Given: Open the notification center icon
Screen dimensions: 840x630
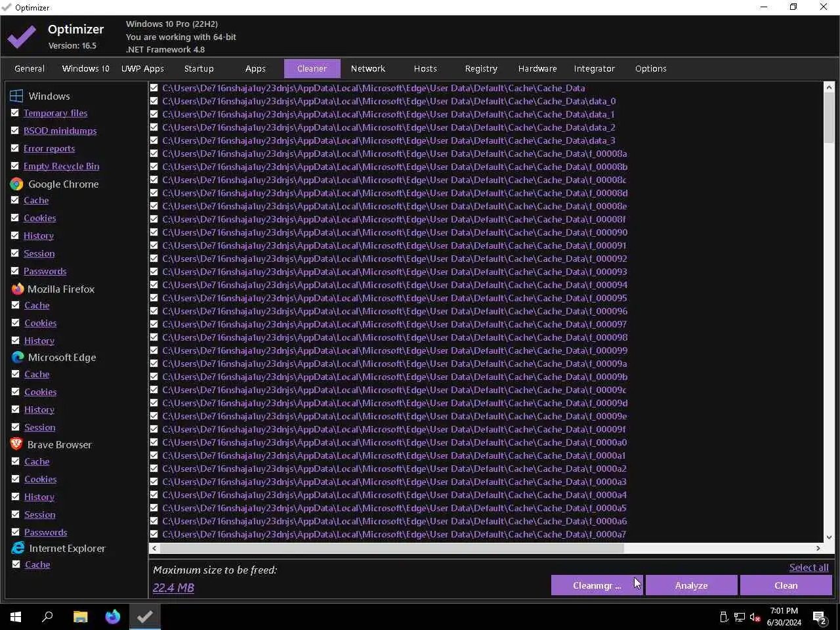Looking at the screenshot, I should [x=819, y=617].
